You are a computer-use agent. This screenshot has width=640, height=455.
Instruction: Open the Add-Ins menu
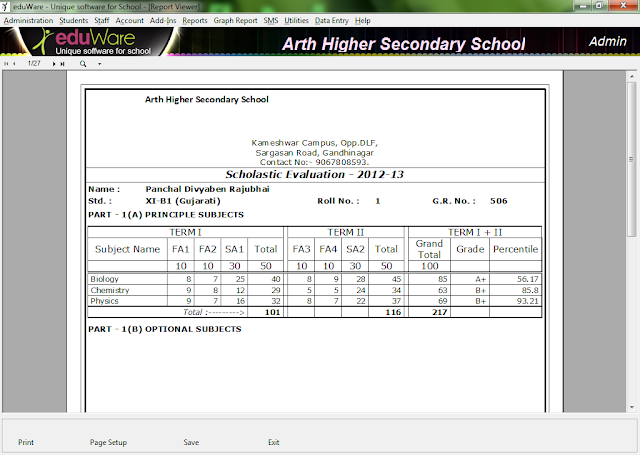tap(163, 20)
